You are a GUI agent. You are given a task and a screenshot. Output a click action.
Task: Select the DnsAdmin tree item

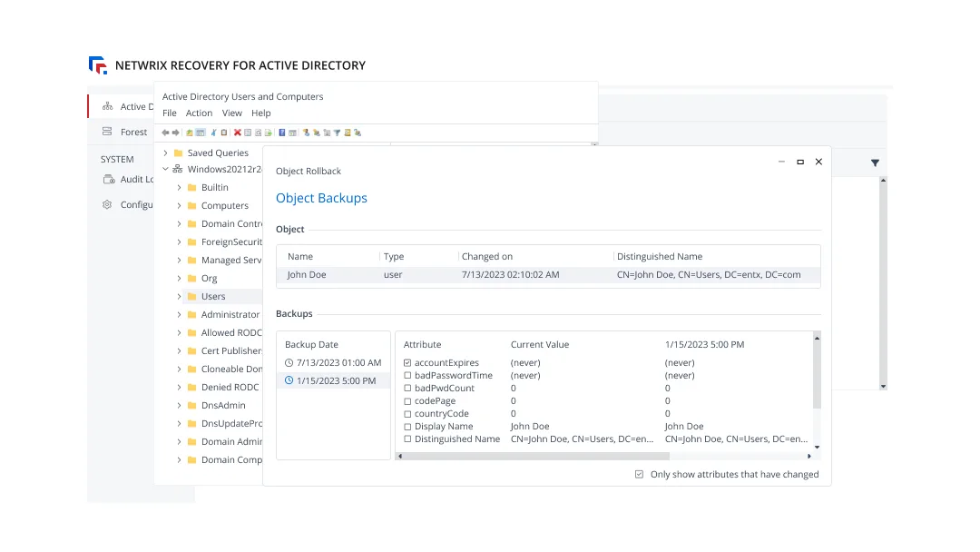pyautogui.click(x=222, y=405)
